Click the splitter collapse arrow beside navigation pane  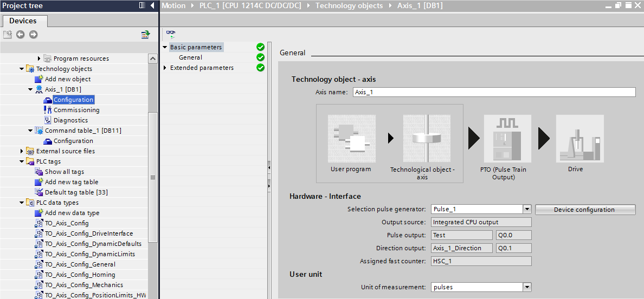[269, 167]
